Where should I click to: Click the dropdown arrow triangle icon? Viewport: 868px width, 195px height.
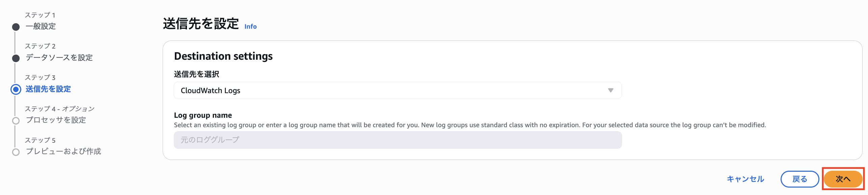[611, 90]
